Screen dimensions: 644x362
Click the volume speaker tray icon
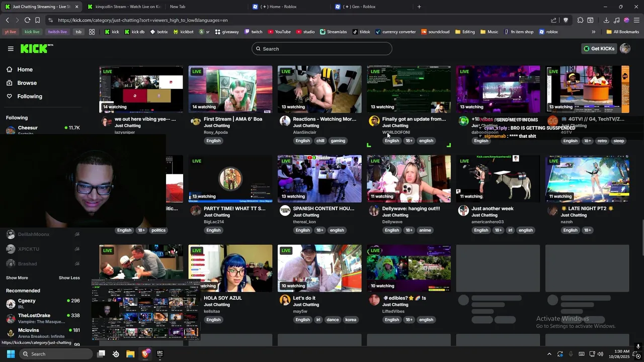coord(600,354)
